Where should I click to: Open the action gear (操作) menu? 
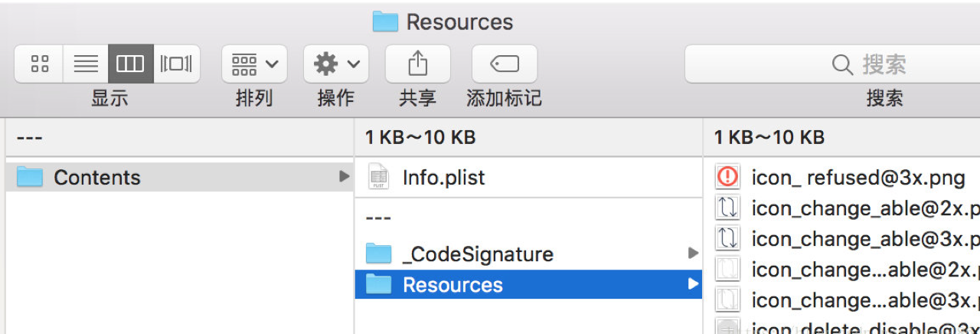336,64
